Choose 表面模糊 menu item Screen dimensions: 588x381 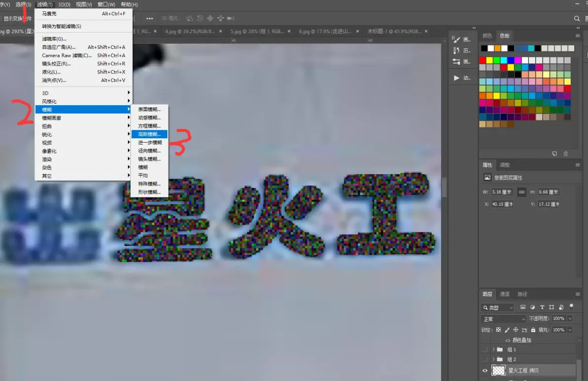pos(149,110)
